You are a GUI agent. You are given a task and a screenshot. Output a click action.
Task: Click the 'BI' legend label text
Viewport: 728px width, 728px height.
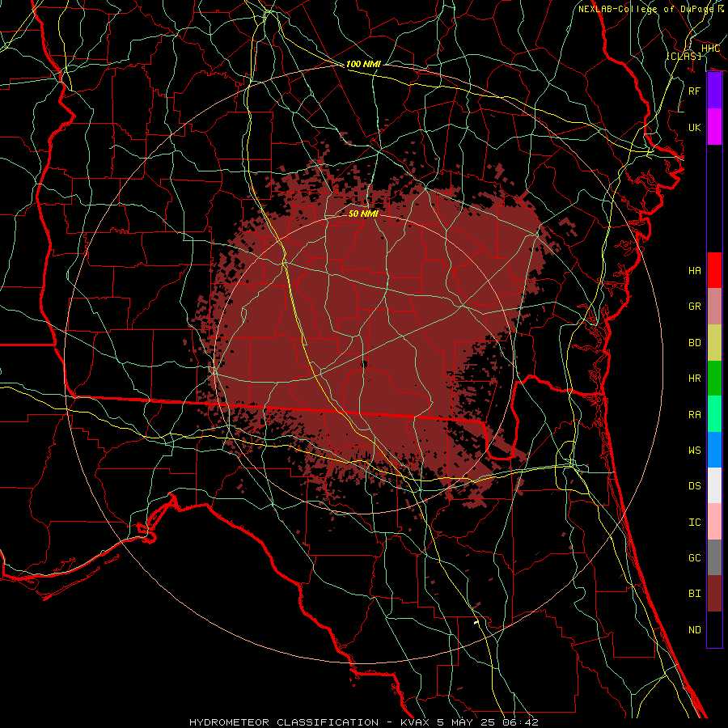point(695,594)
